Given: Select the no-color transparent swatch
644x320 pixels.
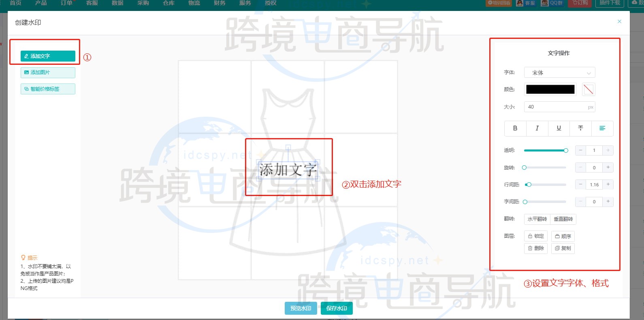Looking at the screenshot, I should [x=588, y=89].
